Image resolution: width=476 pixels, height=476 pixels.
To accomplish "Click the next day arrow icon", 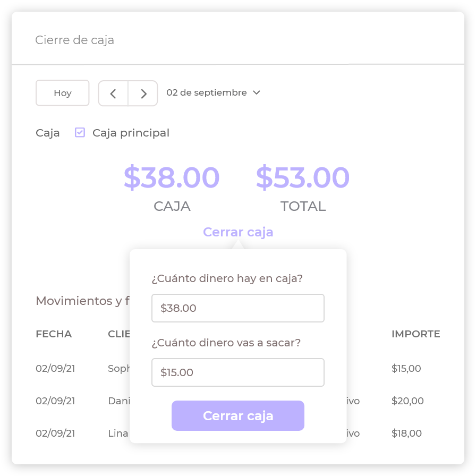I will [143, 93].
